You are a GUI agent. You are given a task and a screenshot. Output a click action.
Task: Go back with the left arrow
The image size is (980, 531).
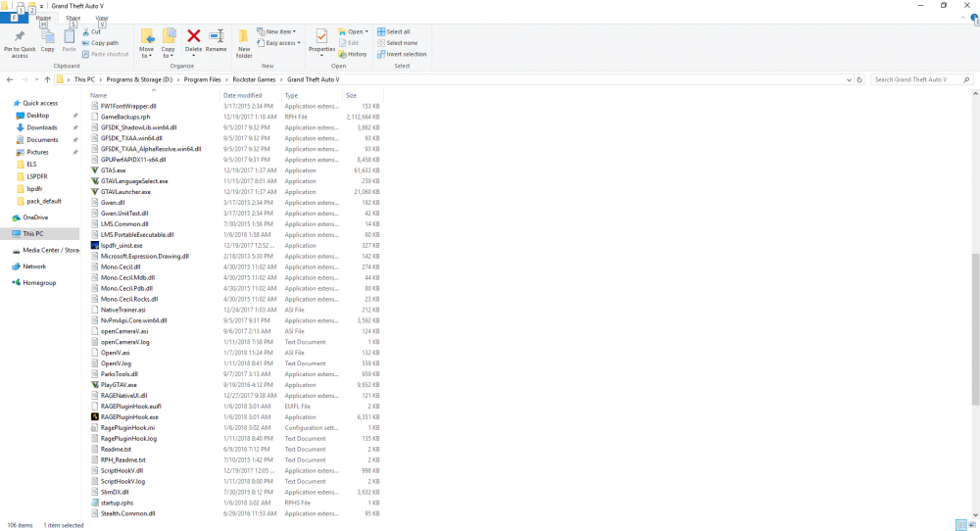click(x=10, y=80)
